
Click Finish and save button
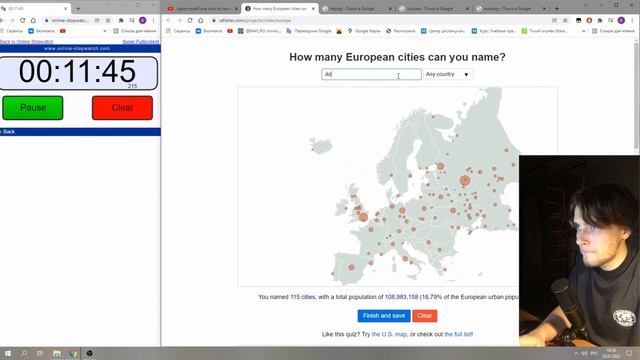tap(384, 316)
